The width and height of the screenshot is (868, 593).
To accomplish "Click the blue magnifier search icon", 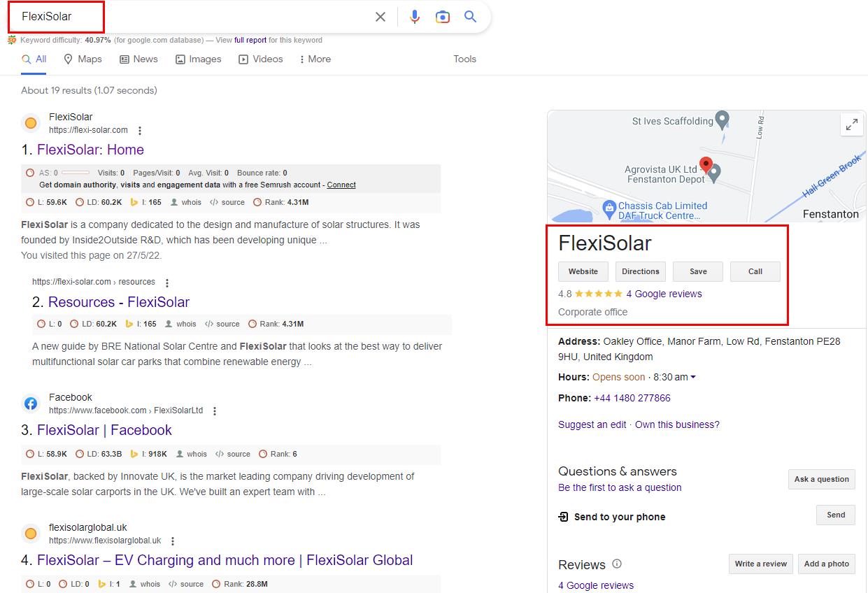I will tap(471, 17).
